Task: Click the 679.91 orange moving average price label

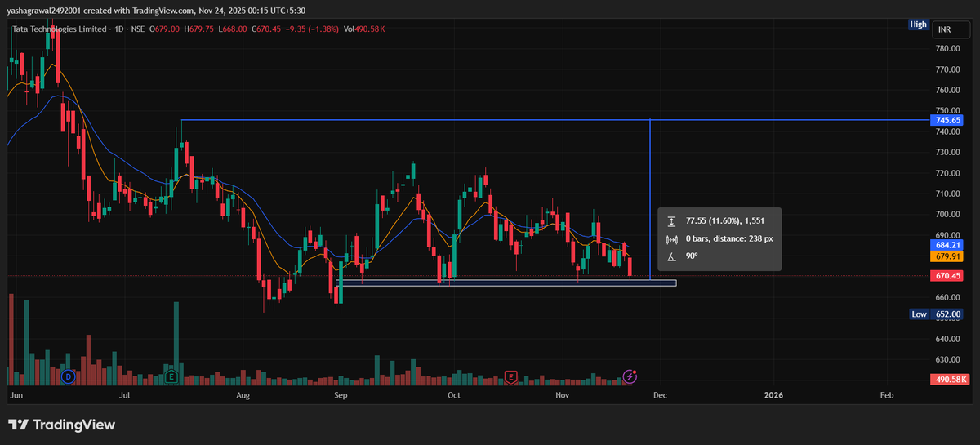Action: click(x=947, y=256)
